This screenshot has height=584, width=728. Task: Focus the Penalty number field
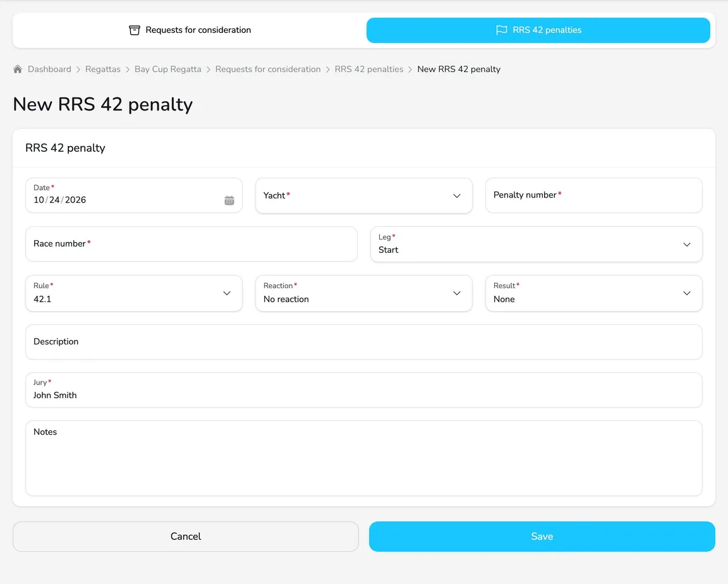click(594, 195)
